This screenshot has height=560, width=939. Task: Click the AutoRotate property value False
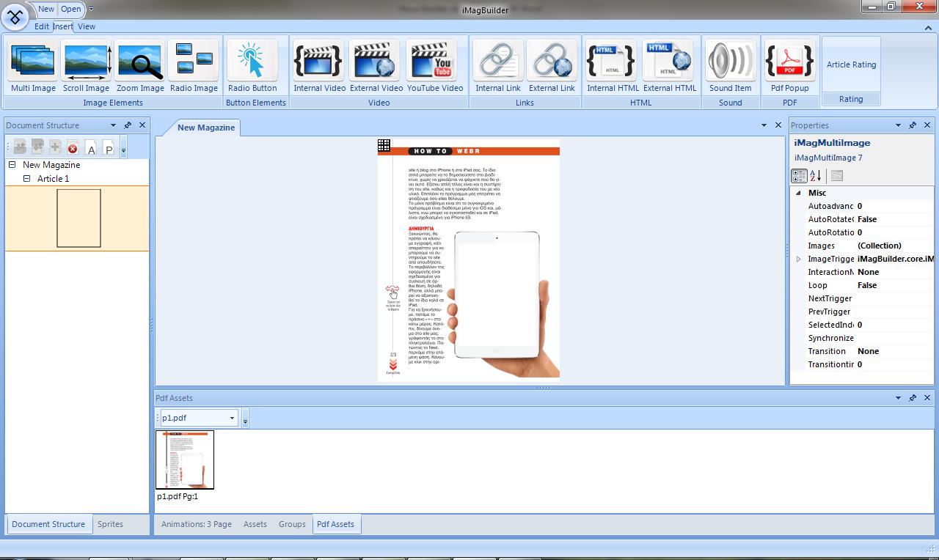tap(895, 219)
